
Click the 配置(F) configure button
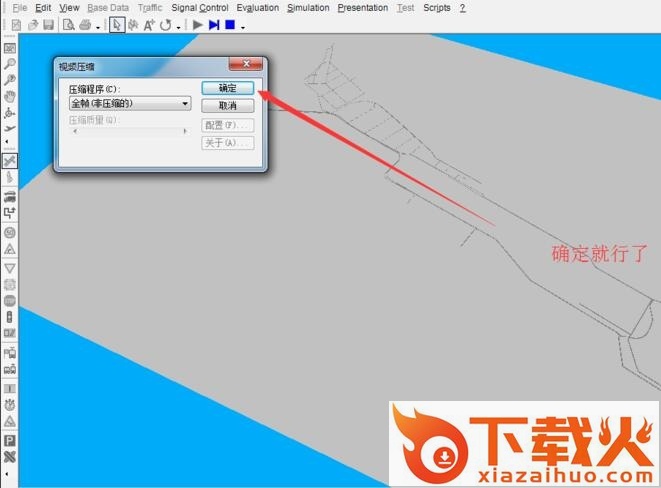click(228, 125)
